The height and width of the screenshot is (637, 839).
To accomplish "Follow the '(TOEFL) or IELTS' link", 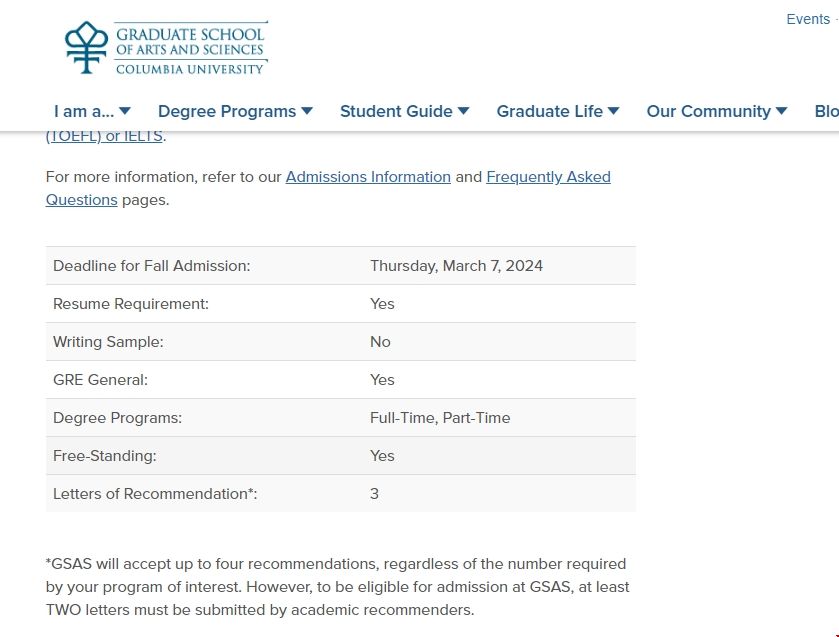I will pyautogui.click(x=105, y=137).
